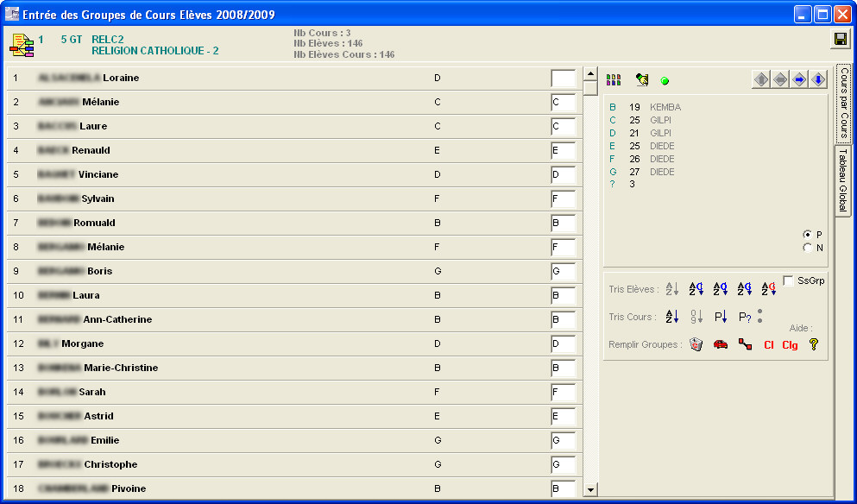
Task: Sort courses by P down-arrow icon
Action: 721,317
